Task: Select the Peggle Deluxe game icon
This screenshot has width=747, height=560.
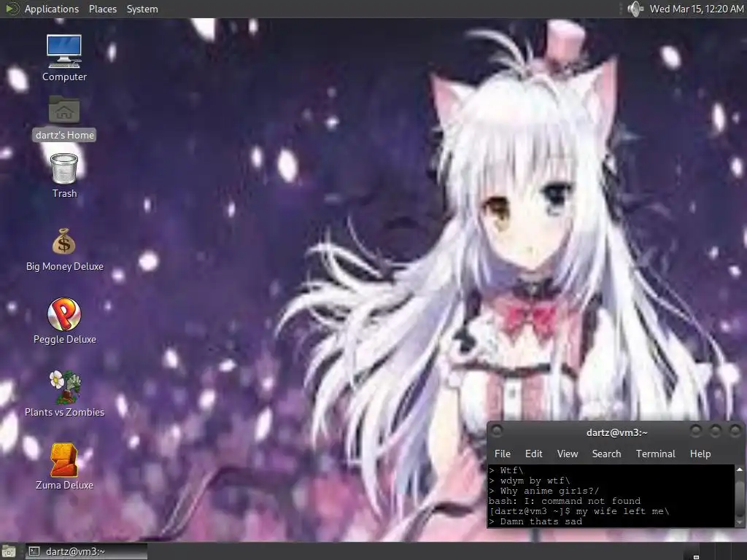Action: [x=64, y=314]
